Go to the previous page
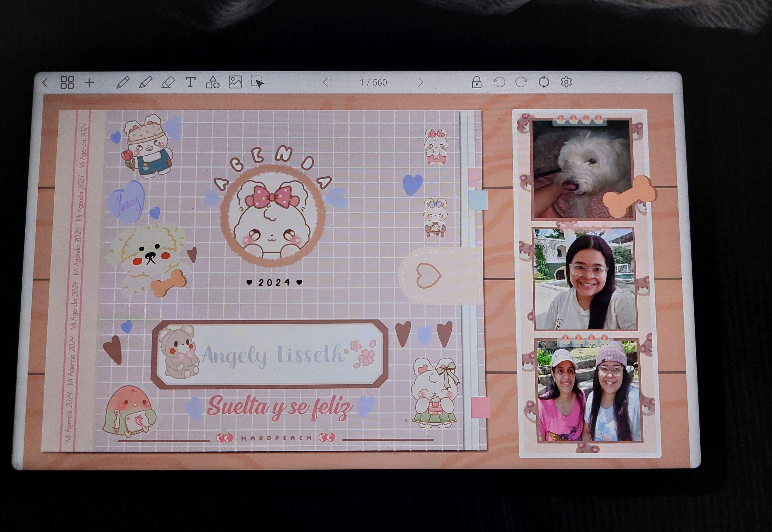The height and width of the screenshot is (532, 772). coord(326,82)
